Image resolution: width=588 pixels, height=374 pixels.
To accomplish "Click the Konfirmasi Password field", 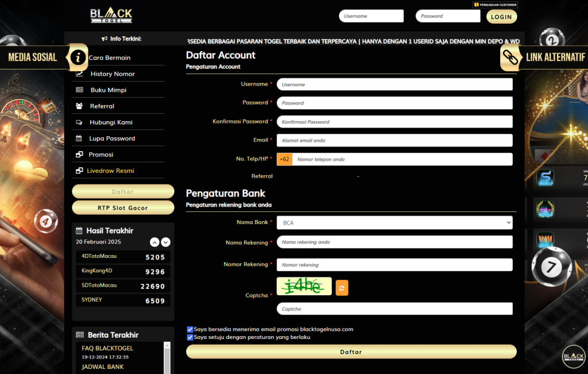I will point(394,122).
